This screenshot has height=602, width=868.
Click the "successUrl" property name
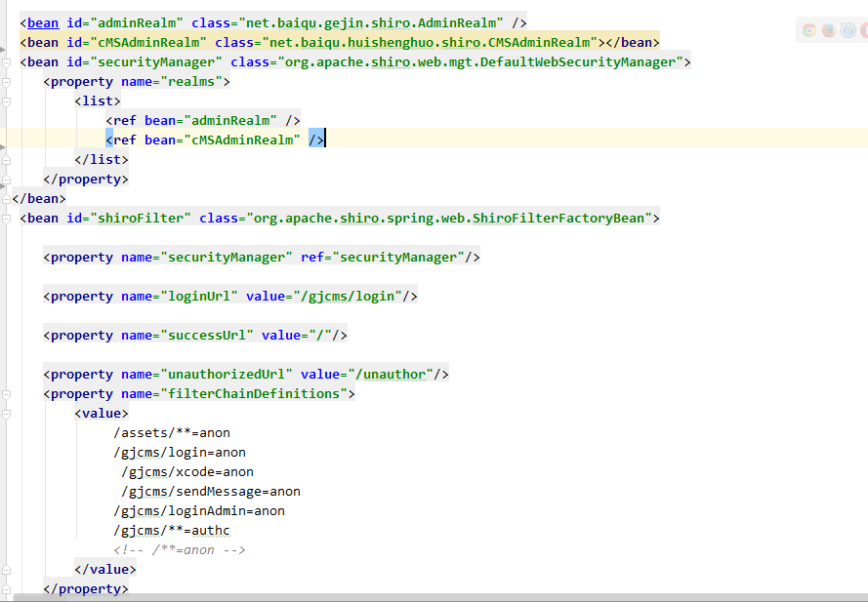click(x=207, y=336)
